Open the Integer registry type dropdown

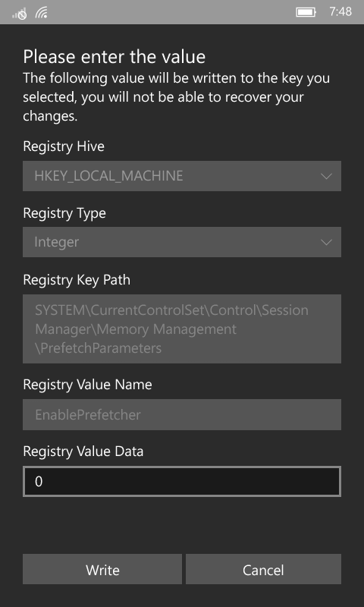182,242
